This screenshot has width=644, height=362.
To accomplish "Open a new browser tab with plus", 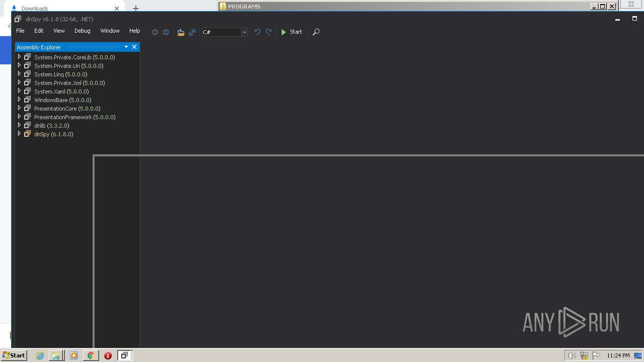I will pyautogui.click(x=136, y=8).
